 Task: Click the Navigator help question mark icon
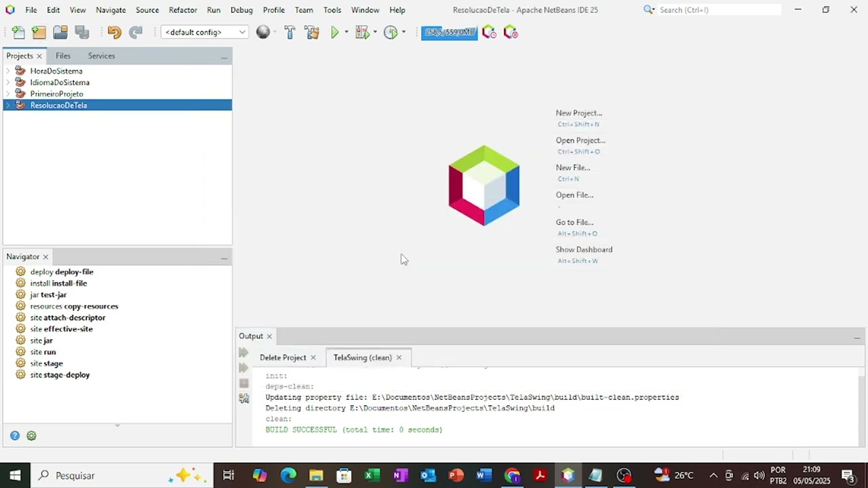[x=15, y=436]
